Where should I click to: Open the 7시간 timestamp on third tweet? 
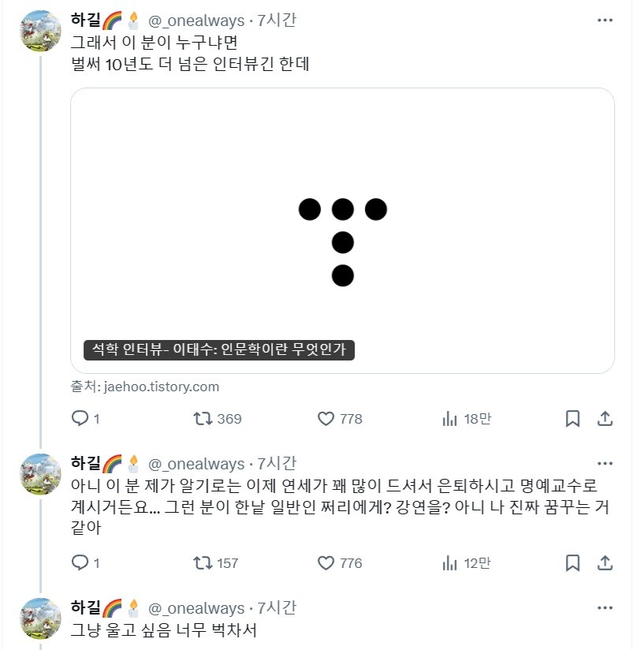[277, 608]
